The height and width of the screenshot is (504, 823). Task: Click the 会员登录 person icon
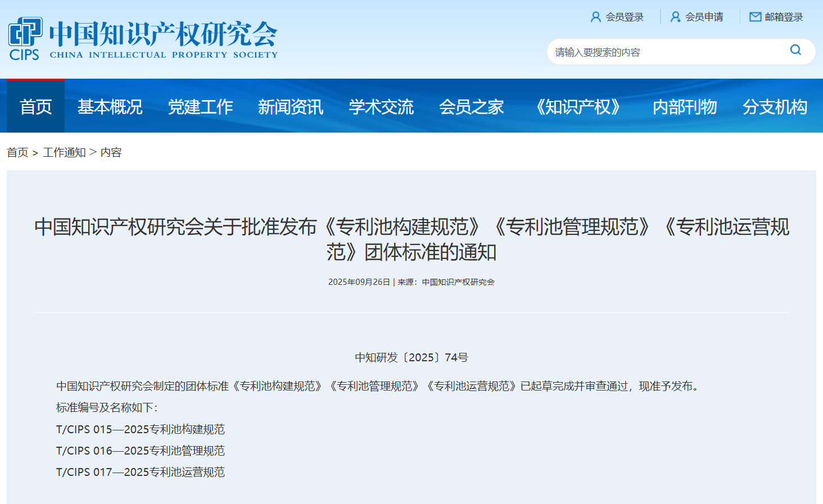click(595, 17)
